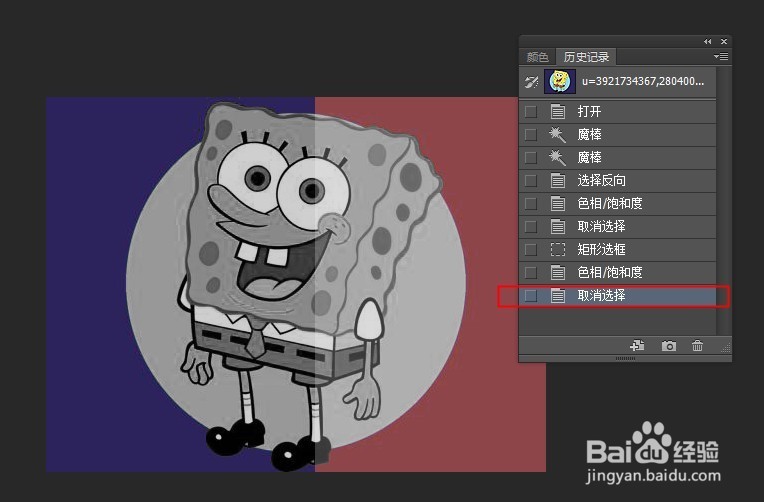Screen dimensions: 764x502
Task: Go to 魔棒 state just before 选择反向
Action: (x=618, y=157)
